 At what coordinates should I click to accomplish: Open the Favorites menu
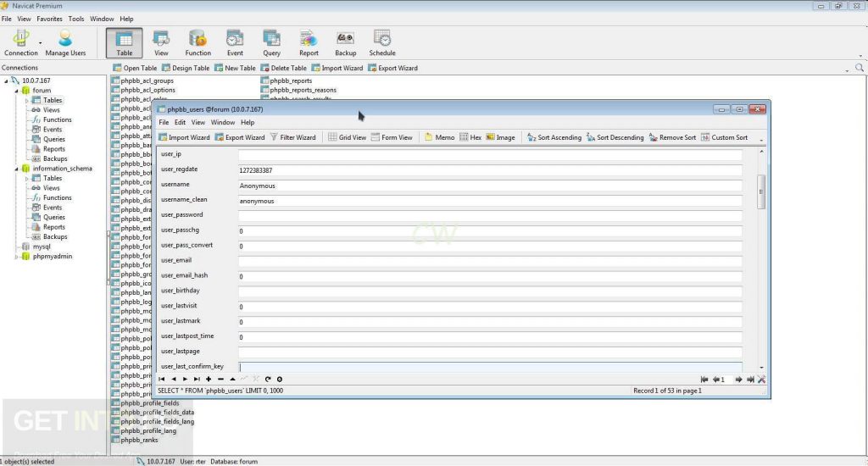pyautogui.click(x=49, y=19)
